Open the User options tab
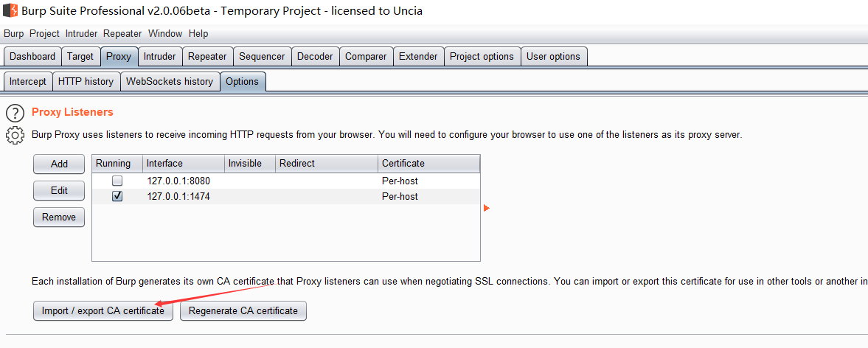Viewport: 868px width, 348px height. click(x=553, y=57)
